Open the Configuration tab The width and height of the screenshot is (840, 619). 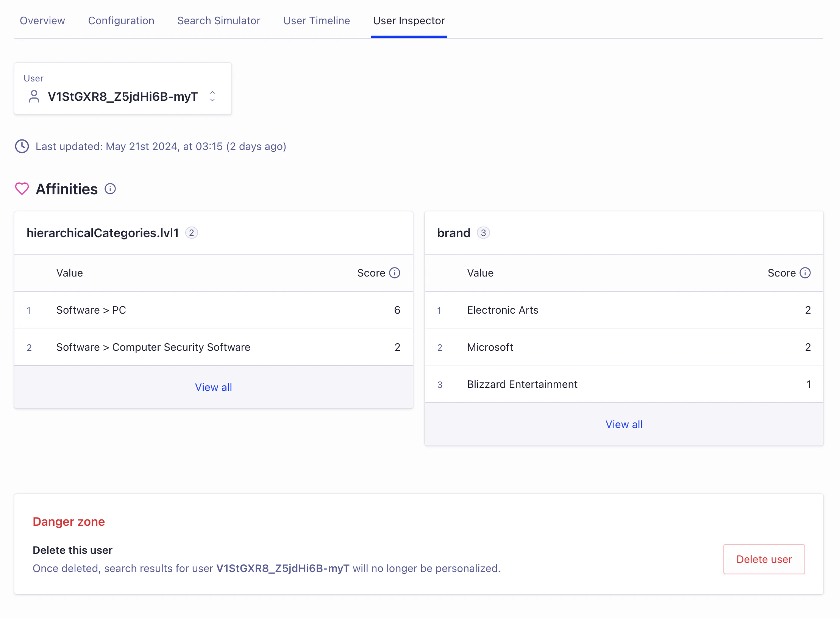point(121,21)
